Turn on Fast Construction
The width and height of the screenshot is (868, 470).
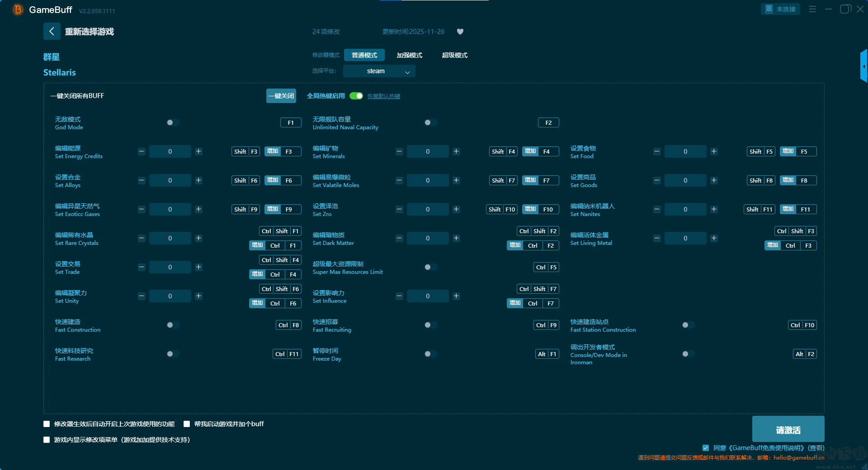coord(173,325)
